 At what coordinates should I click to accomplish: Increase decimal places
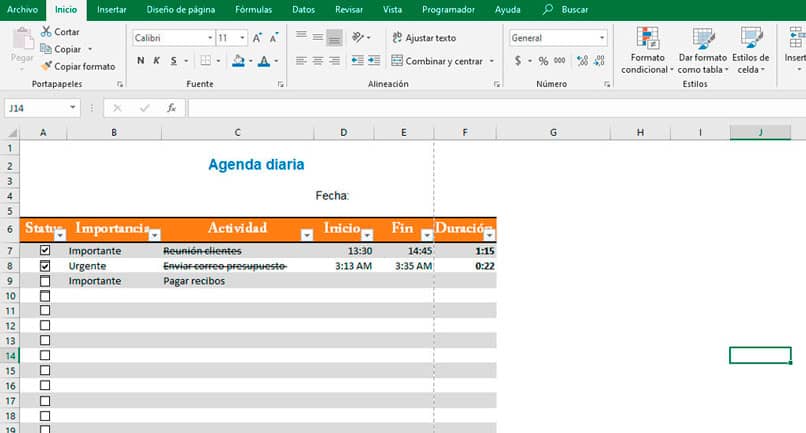(x=582, y=61)
